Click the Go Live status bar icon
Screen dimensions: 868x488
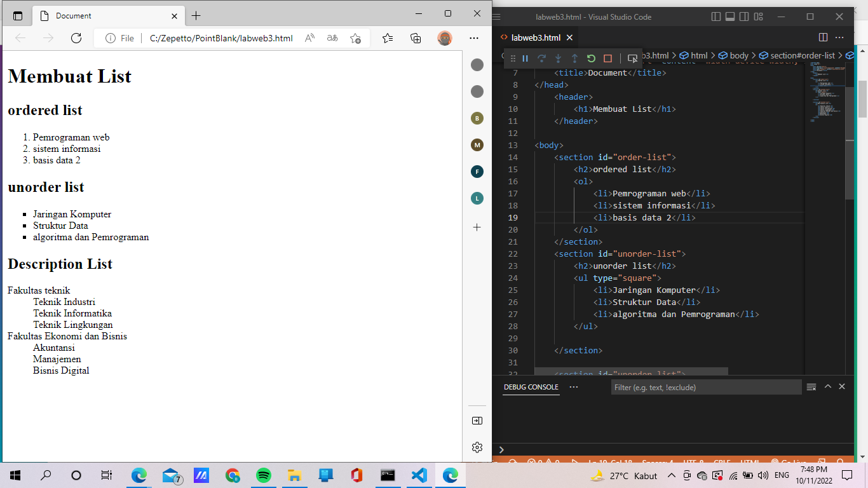(x=790, y=463)
